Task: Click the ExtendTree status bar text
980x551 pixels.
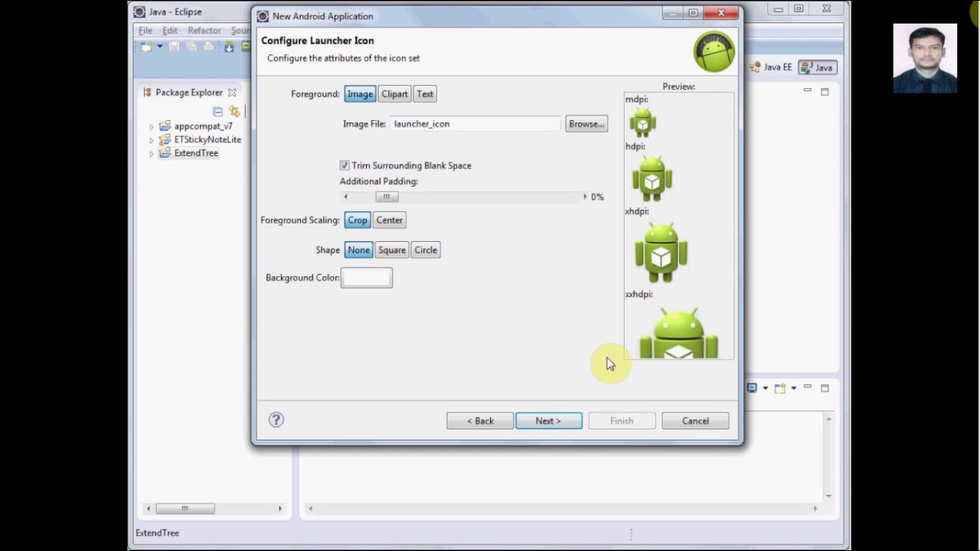Action: click(x=158, y=533)
